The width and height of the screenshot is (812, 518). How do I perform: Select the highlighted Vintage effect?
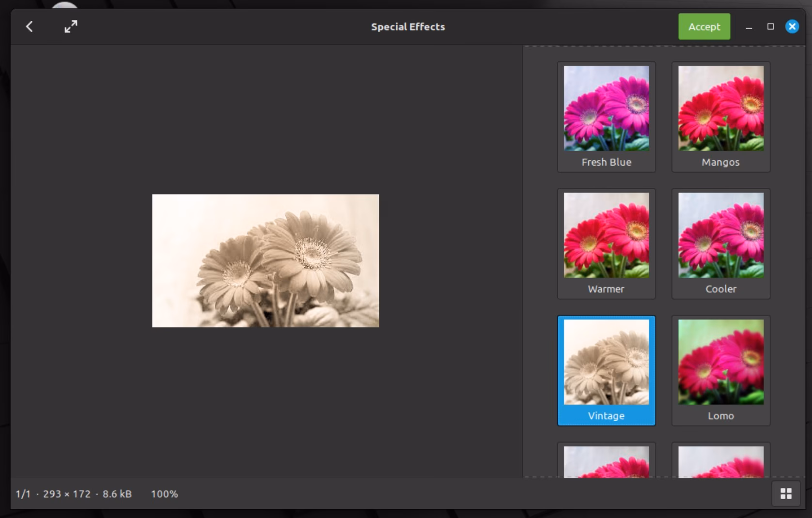pyautogui.click(x=606, y=370)
